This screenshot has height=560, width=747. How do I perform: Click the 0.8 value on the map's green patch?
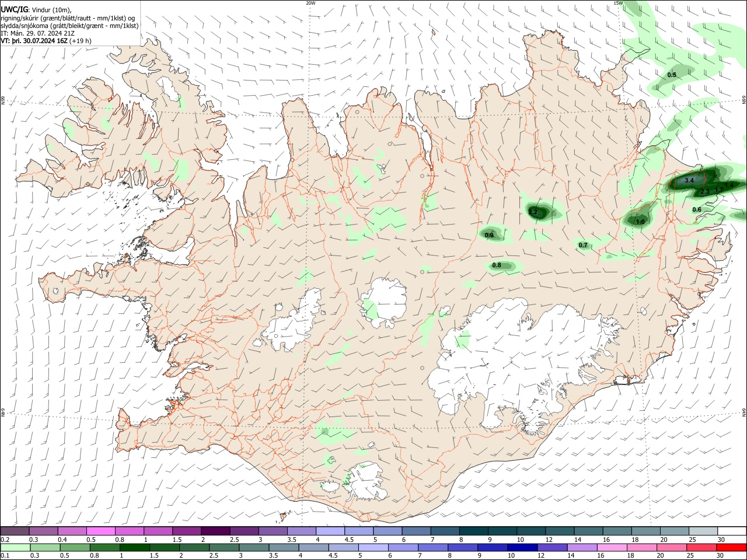pyautogui.click(x=497, y=265)
